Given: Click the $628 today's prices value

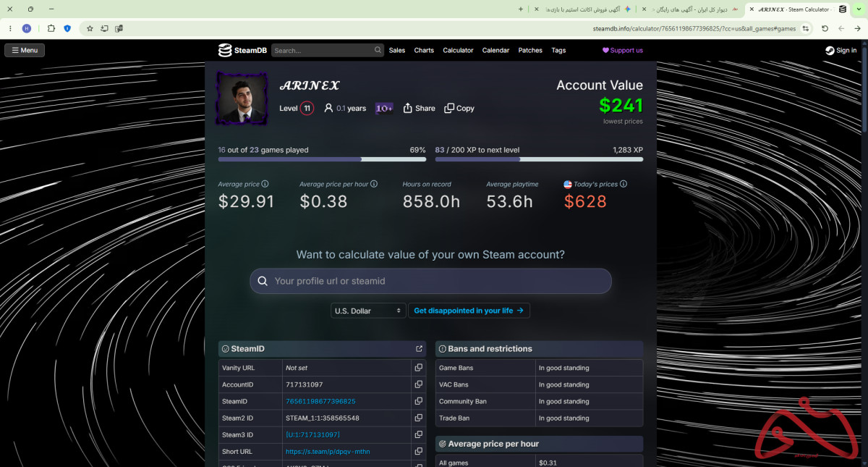Looking at the screenshot, I should tap(585, 201).
